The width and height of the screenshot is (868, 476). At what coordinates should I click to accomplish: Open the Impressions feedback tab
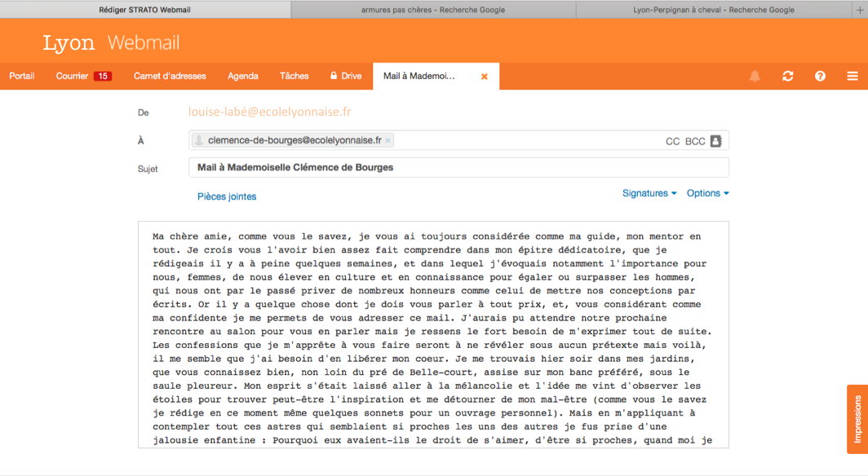click(x=857, y=419)
